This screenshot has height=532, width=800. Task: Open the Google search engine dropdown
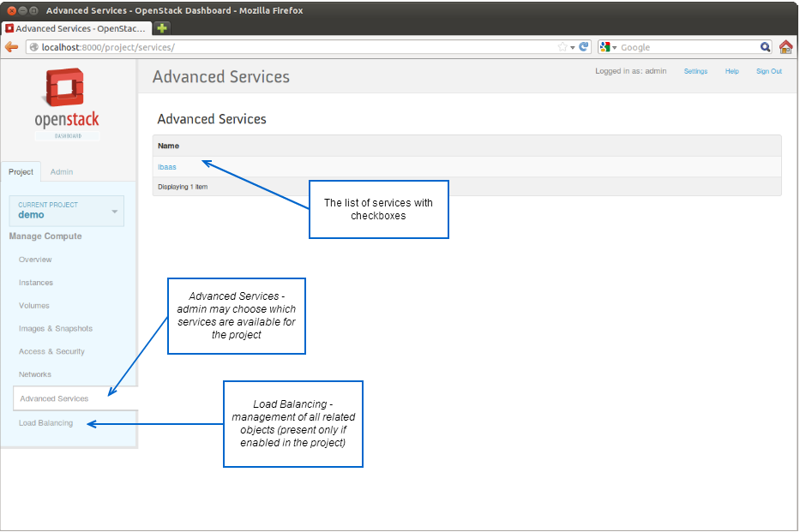pos(609,47)
